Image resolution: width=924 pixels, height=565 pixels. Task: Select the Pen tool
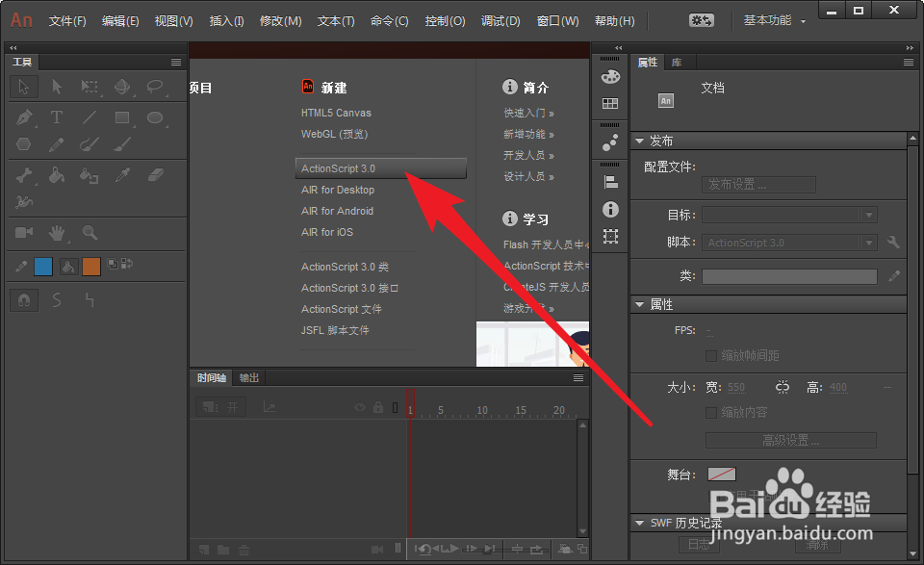tap(24, 117)
